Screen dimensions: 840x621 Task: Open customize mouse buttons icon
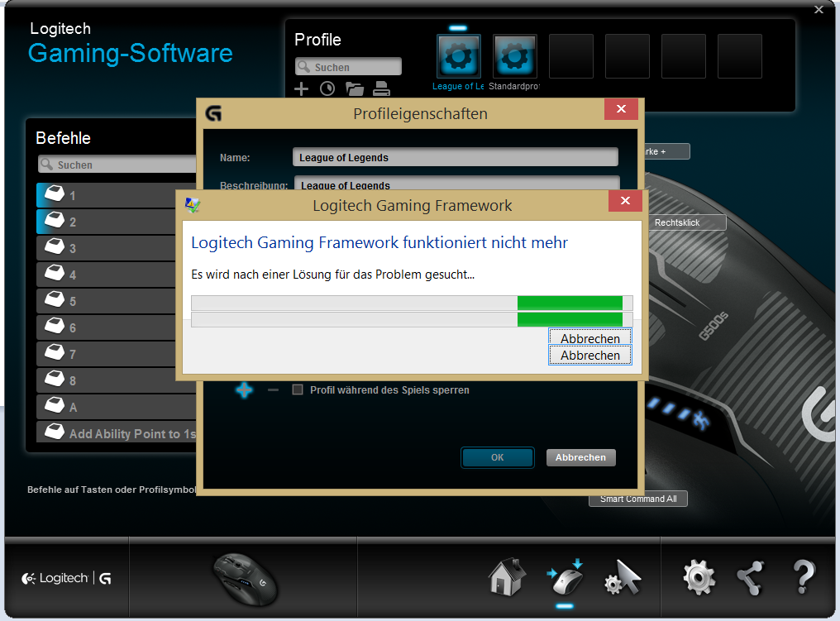[566, 577]
